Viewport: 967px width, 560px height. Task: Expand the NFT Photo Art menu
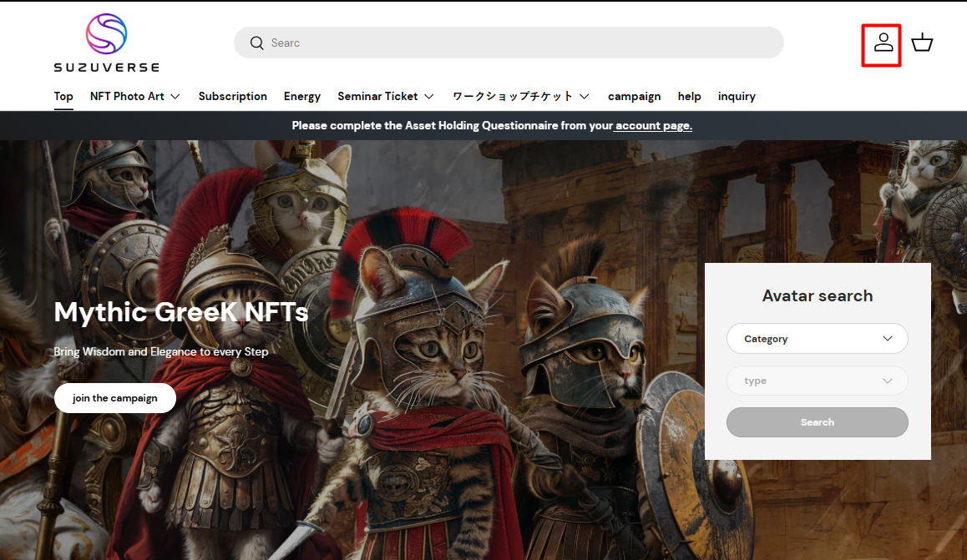(x=134, y=96)
